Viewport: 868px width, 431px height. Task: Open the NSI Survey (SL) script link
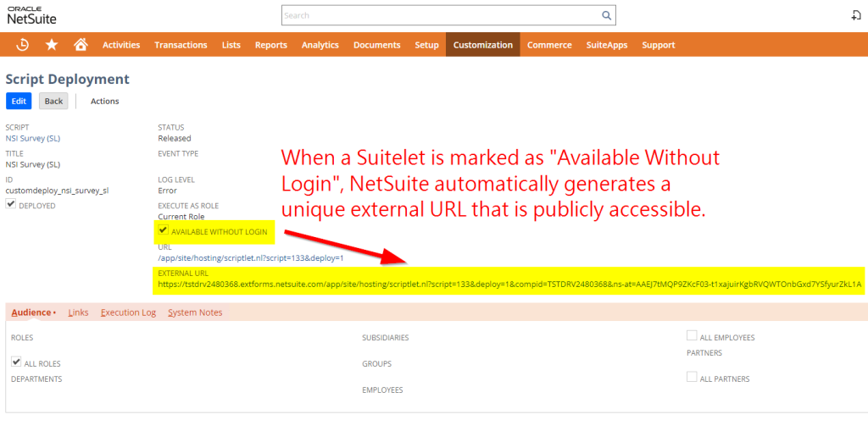(33, 138)
